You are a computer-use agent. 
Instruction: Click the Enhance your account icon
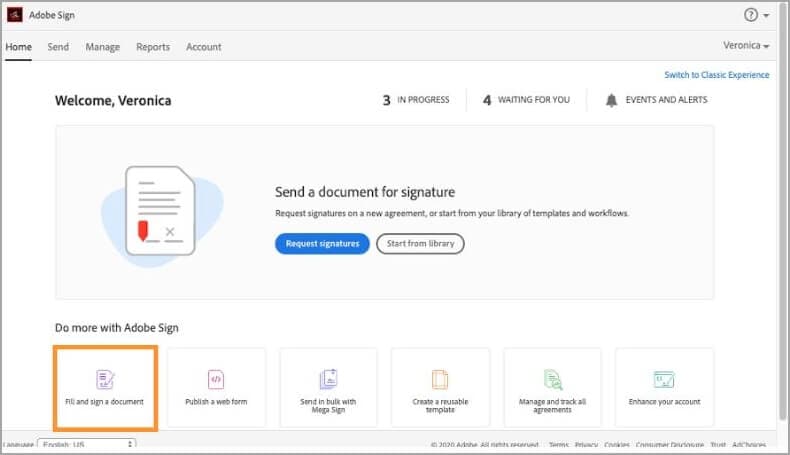(x=664, y=379)
